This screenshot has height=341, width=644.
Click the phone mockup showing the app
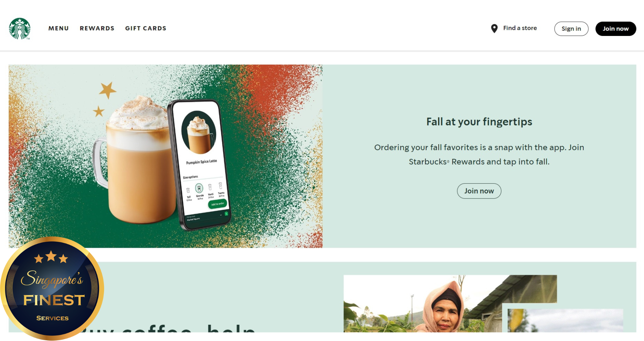coord(199,165)
